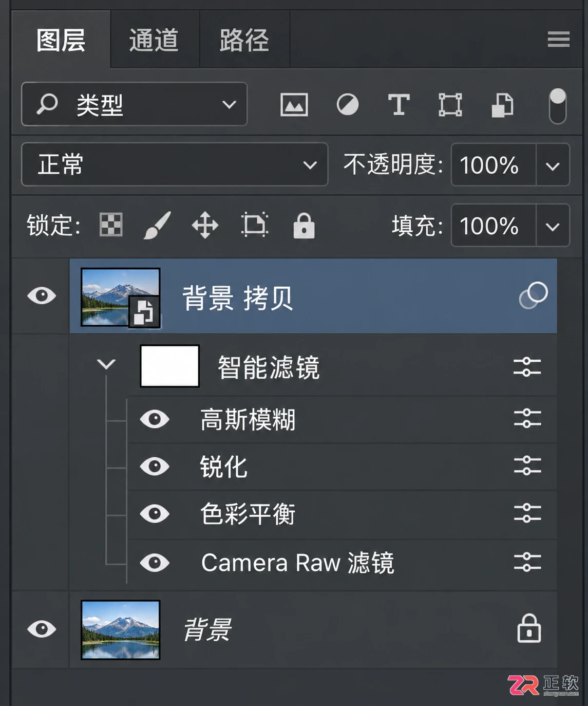Filter layers by shape layer icon

click(x=450, y=105)
